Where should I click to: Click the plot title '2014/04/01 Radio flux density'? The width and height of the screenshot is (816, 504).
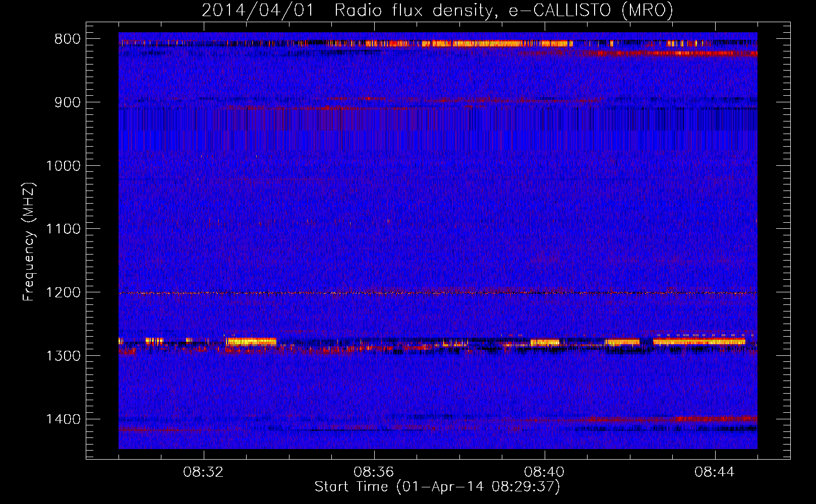tap(346, 10)
